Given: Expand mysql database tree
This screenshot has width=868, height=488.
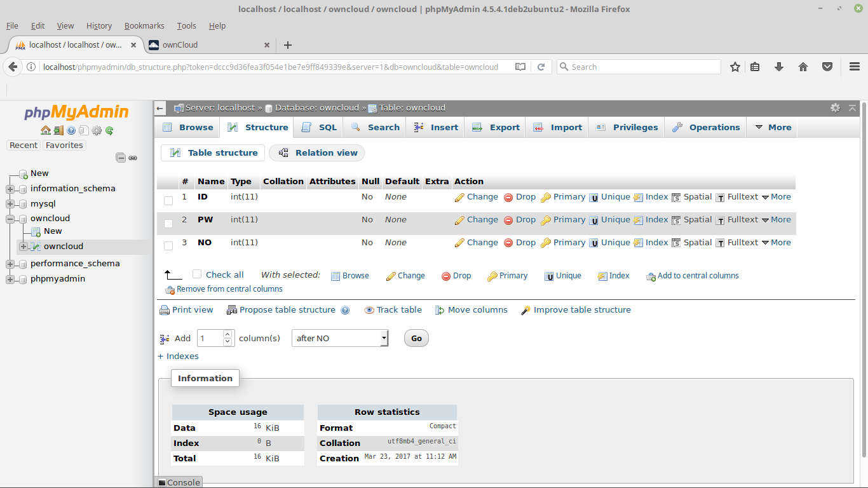Looking at the screenshot, I should tap(10, 204).
